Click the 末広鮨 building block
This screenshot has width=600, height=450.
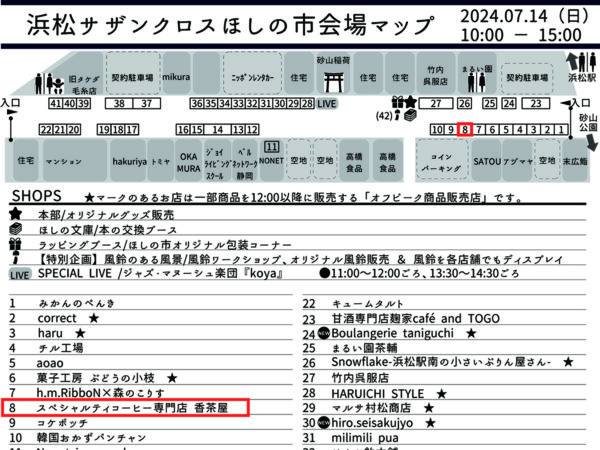point(575,161)
